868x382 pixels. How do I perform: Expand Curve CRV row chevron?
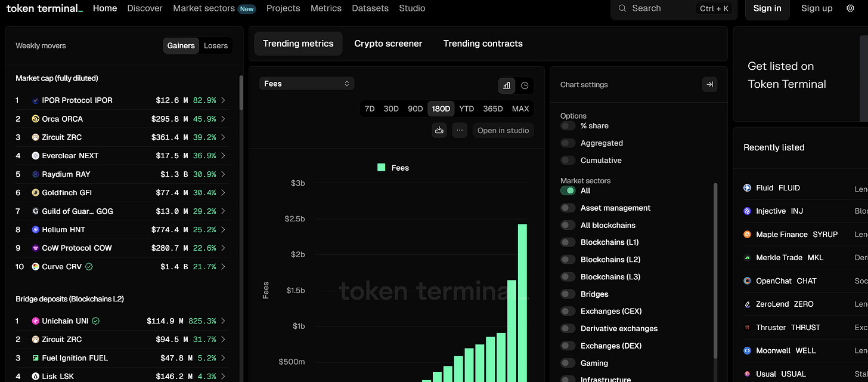coord(223,267)
